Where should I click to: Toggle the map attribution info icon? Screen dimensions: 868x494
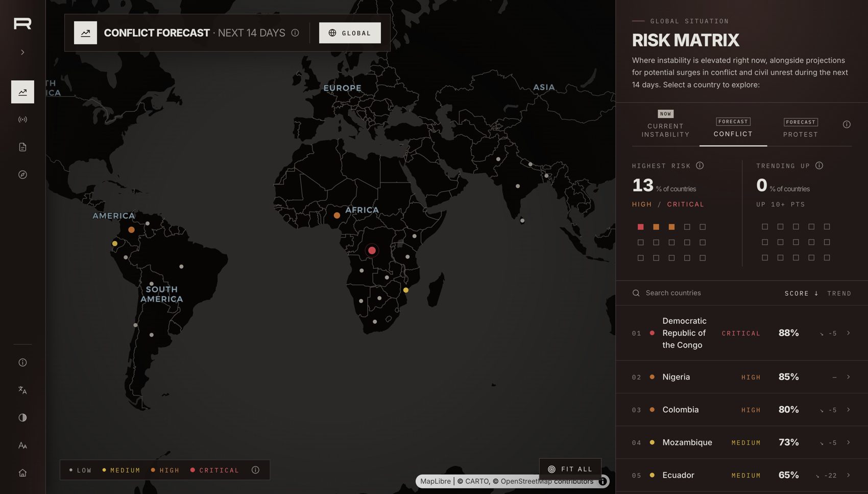(602, 481)
